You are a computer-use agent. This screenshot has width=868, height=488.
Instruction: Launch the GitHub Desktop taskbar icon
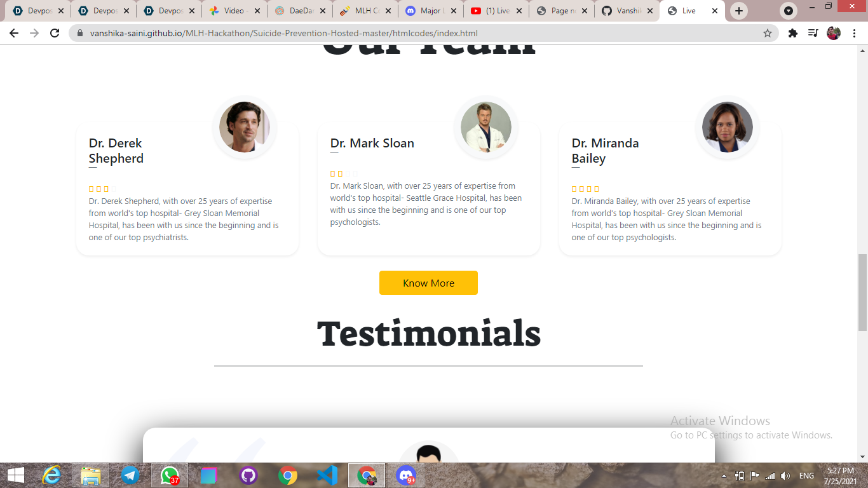[x=248, y=475]
